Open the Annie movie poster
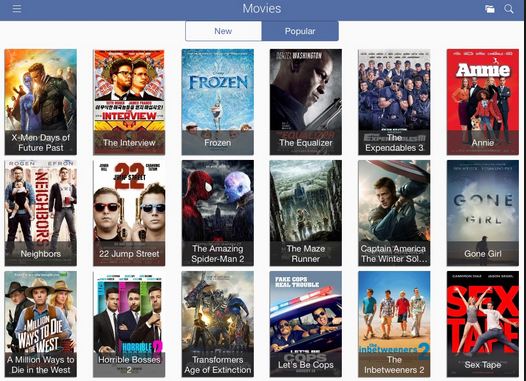The width and height of the screenshot is (526, 381). pyautogui.click(x=483, y=102)
